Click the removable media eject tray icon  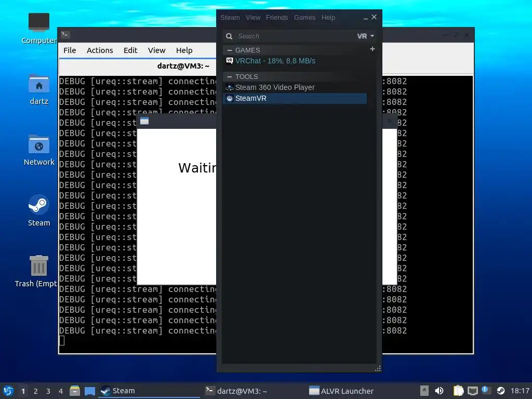coord(424,391)
